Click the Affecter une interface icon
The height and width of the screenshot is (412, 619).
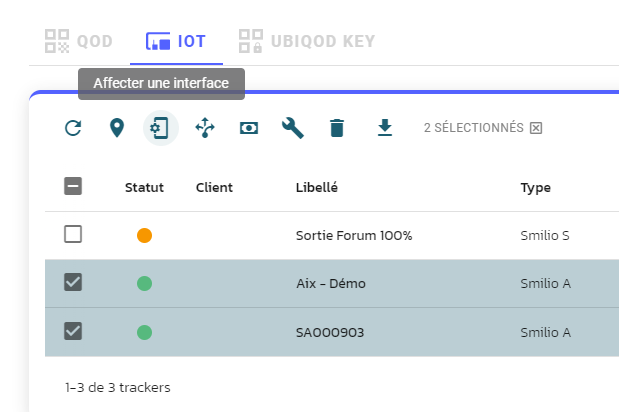click(x=161, y=128)
